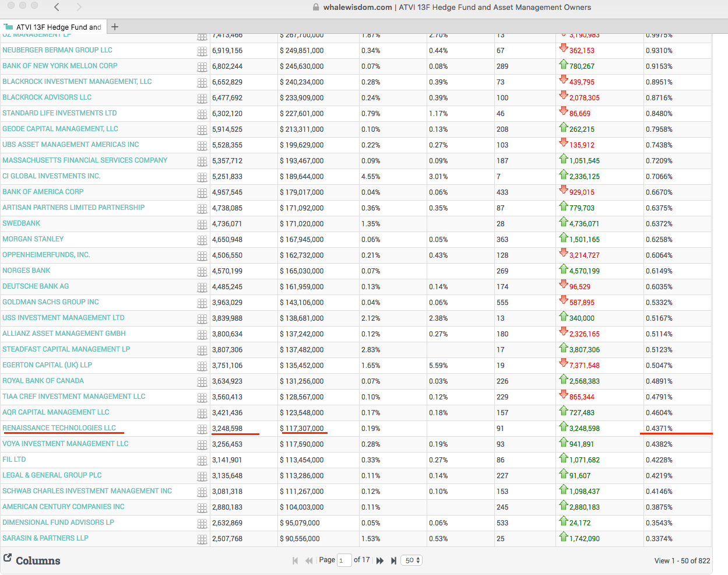This screenshot has width=728, height=575.
Task: Open grid icon for CI GLOBAL INVESTMENTS INC.
Action: click(202, 177)
